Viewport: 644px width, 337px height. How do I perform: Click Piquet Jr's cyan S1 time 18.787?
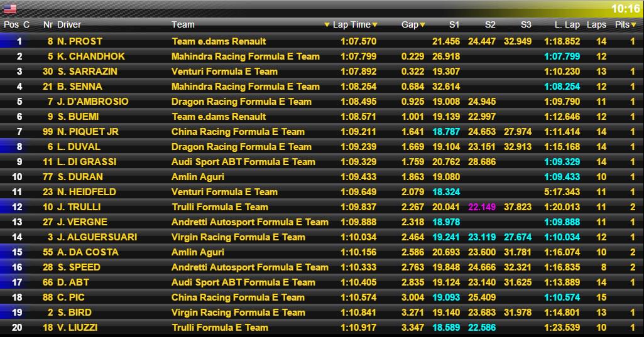click(446, 132)
